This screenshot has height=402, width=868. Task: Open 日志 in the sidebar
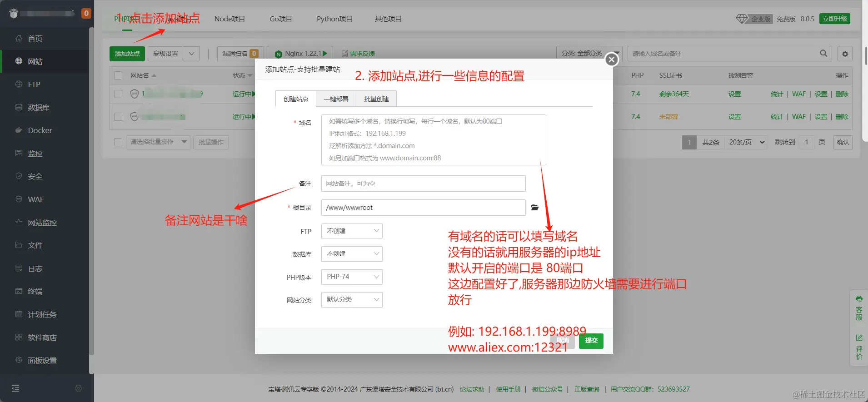click(x=35, y=268)
